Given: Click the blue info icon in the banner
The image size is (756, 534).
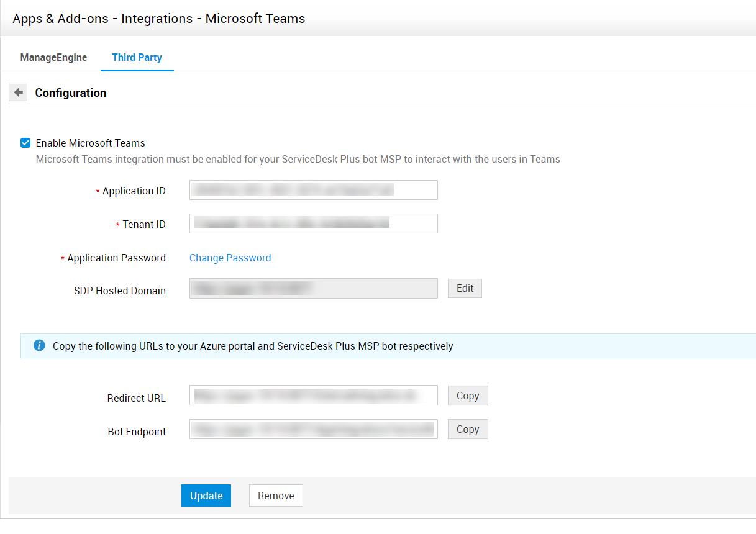Looking at the screenshot, I should 39,345.
